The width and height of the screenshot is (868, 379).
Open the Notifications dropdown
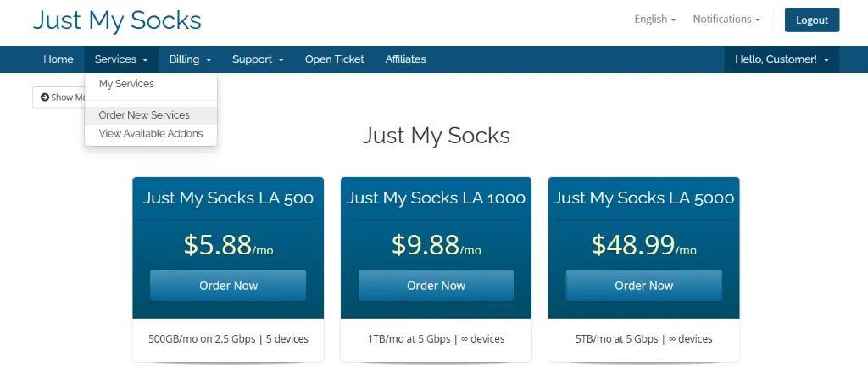click(726, 20)
